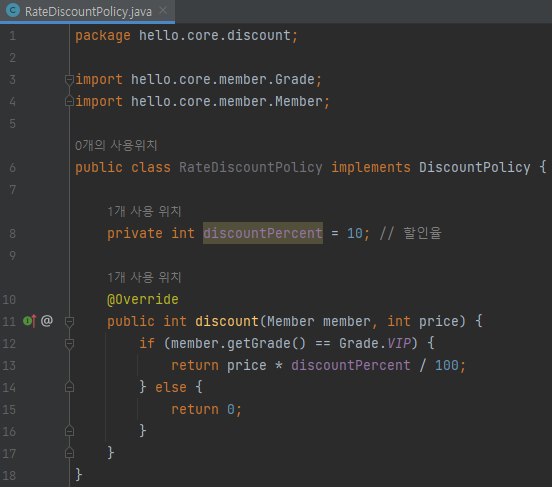
Task: Click the implements-method gutter icon on line 11
Action: click(29, 321)
